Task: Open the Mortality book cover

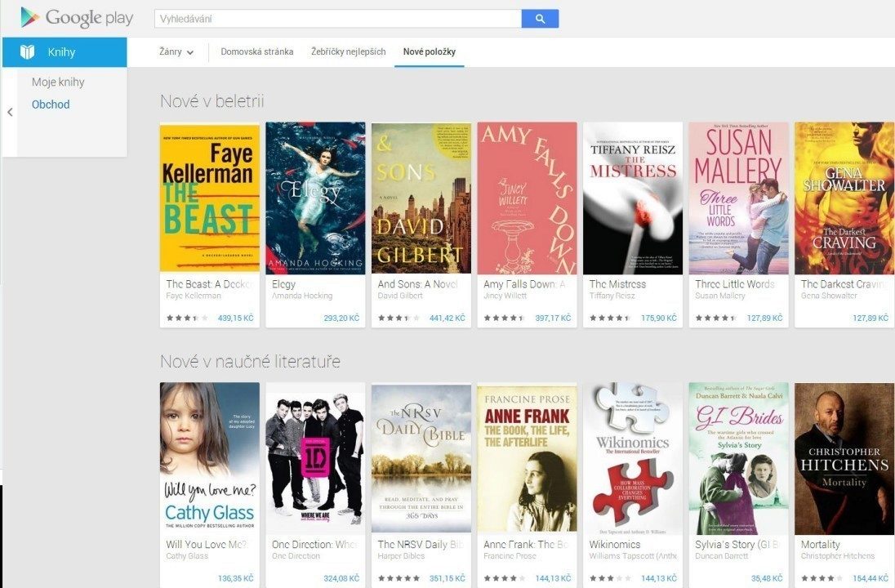Action: click(x=844, y=458)
